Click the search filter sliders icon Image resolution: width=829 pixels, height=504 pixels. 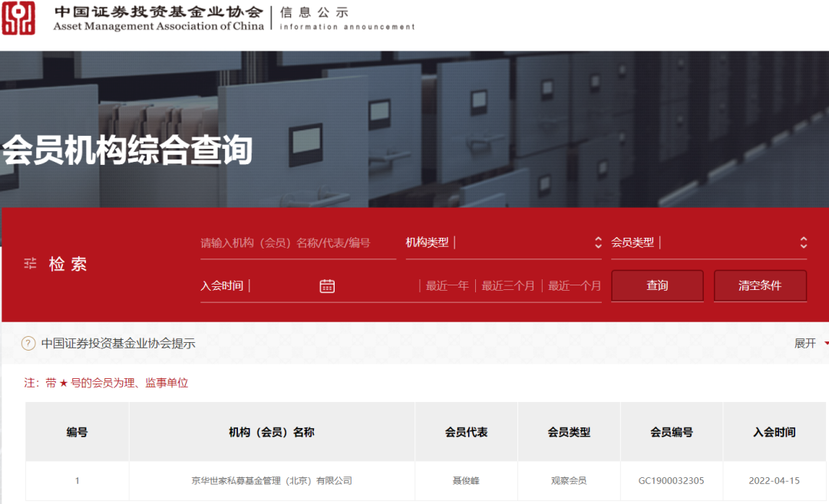pyautogui.click(x=30, y=263)
